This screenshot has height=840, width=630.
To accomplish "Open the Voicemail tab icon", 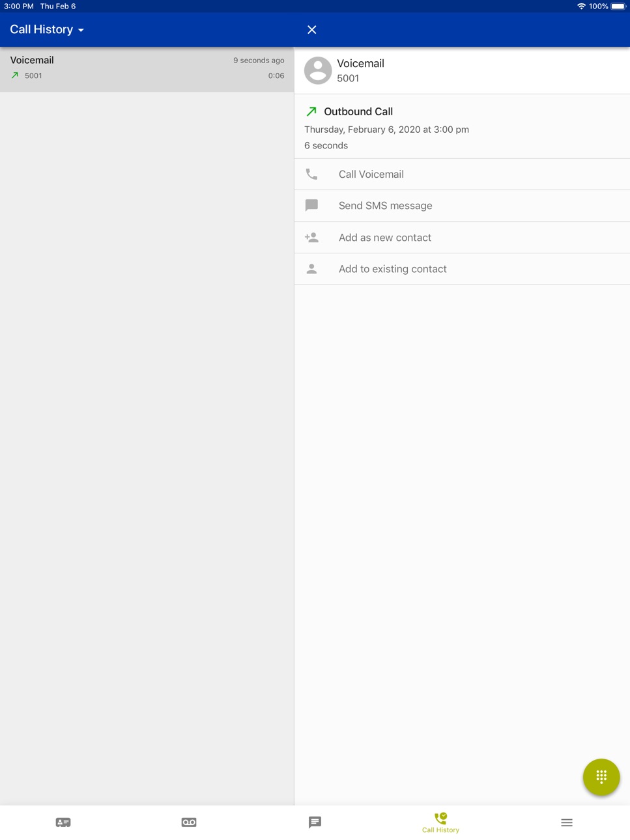I will tap(189, 822).
